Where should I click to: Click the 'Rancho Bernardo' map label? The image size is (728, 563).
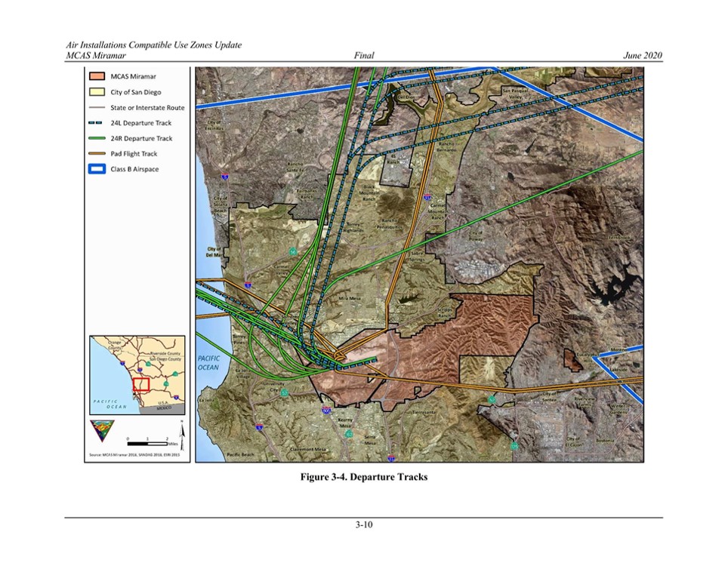point(446,147)
